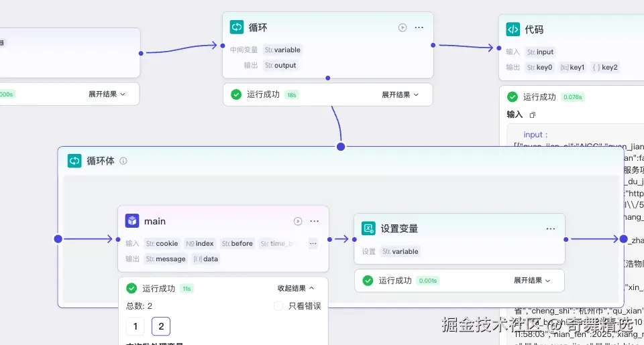Screen dimensions: 644x345
Task: Collapse main node results with 收起结果
Action: tap(296, 288)
